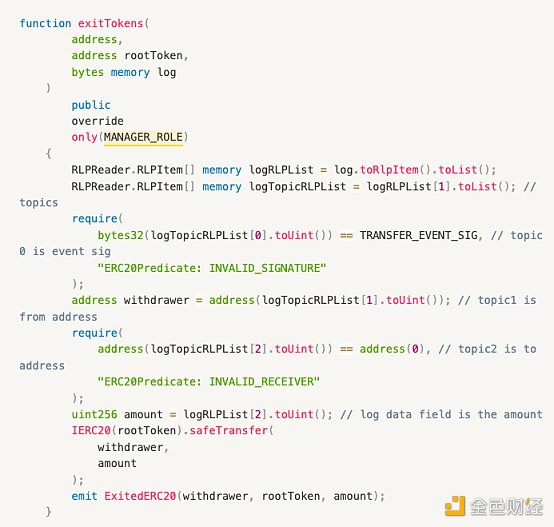
Task: Click the ExitedERC20 event name
Action: [x=140, y=496]
